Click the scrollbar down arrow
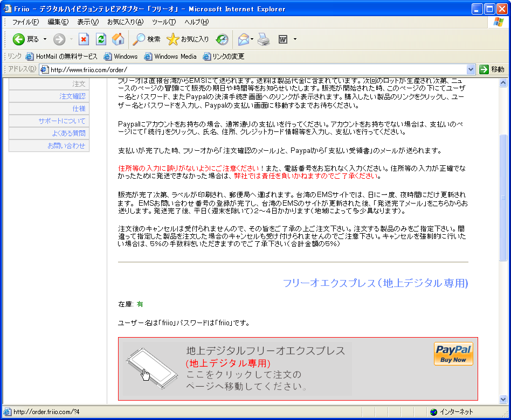The height and width of the screenshot is (420, 511). click(x=503, y=399)
